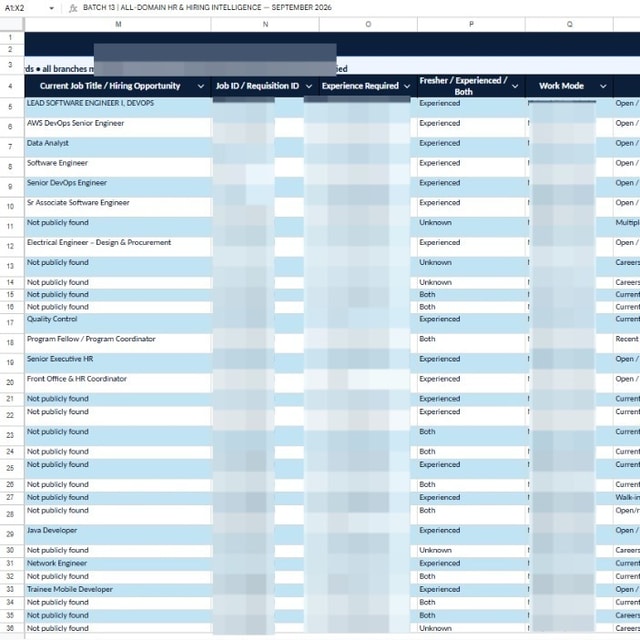Open filter for Job ID / Requisition ID
Viewport: 640px width, 640px height.
309,86
